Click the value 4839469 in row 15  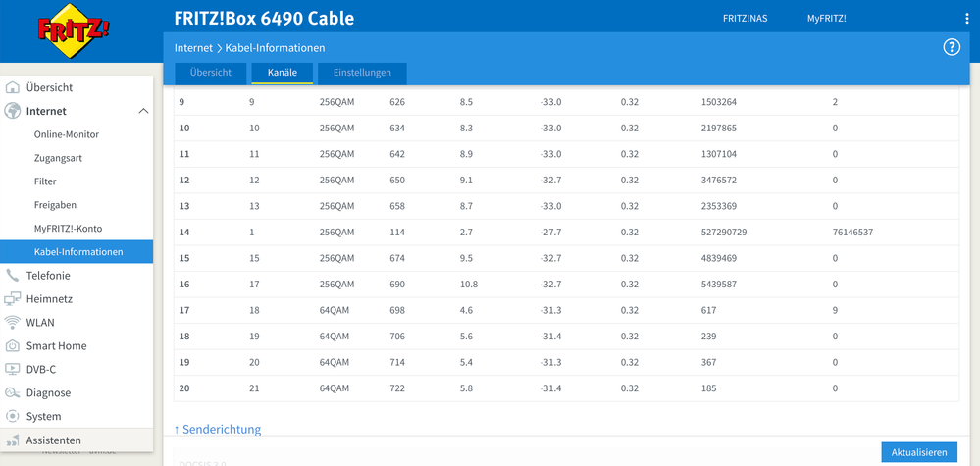point(719,258)
